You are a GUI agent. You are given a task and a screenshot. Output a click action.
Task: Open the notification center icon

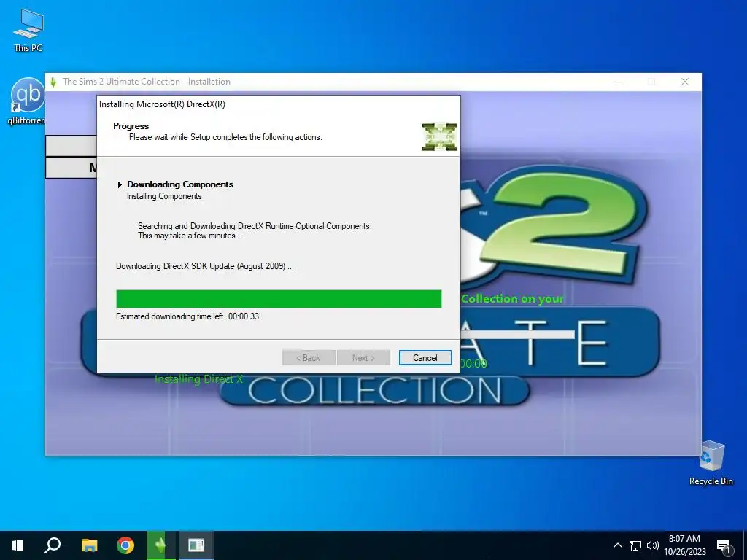724,546
